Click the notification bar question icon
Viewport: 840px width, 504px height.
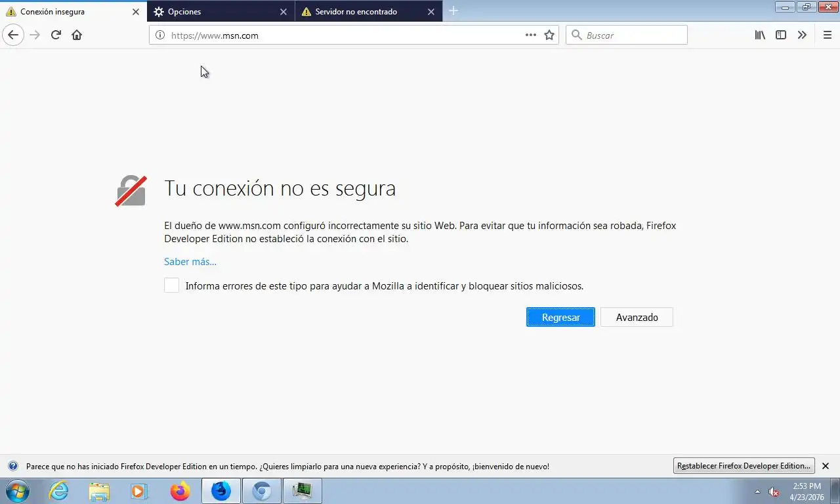(12, 466)
